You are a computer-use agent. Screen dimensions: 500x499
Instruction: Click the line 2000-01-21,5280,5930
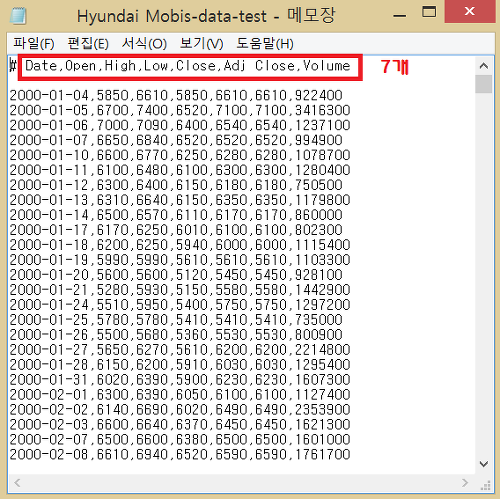180,290
